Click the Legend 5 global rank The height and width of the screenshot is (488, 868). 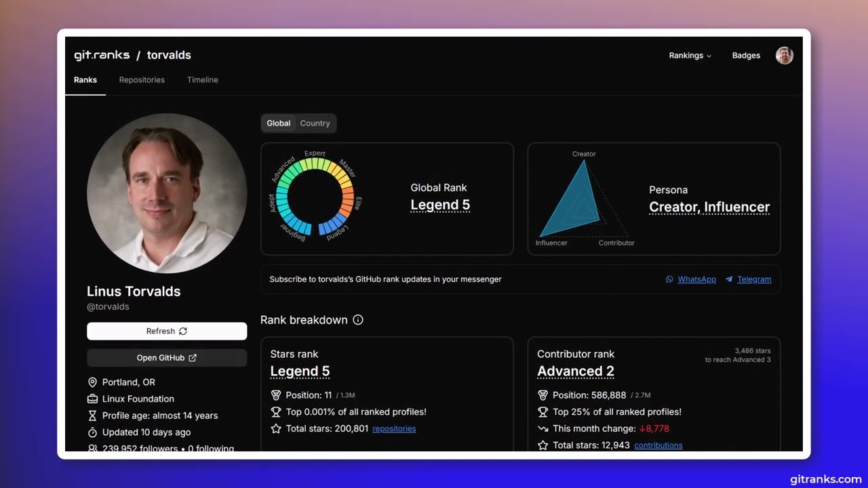tap(440, 205)
